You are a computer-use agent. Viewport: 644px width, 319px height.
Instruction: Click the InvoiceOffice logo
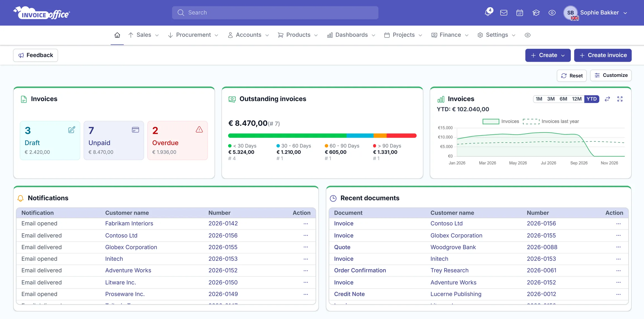tap(42, 13)
